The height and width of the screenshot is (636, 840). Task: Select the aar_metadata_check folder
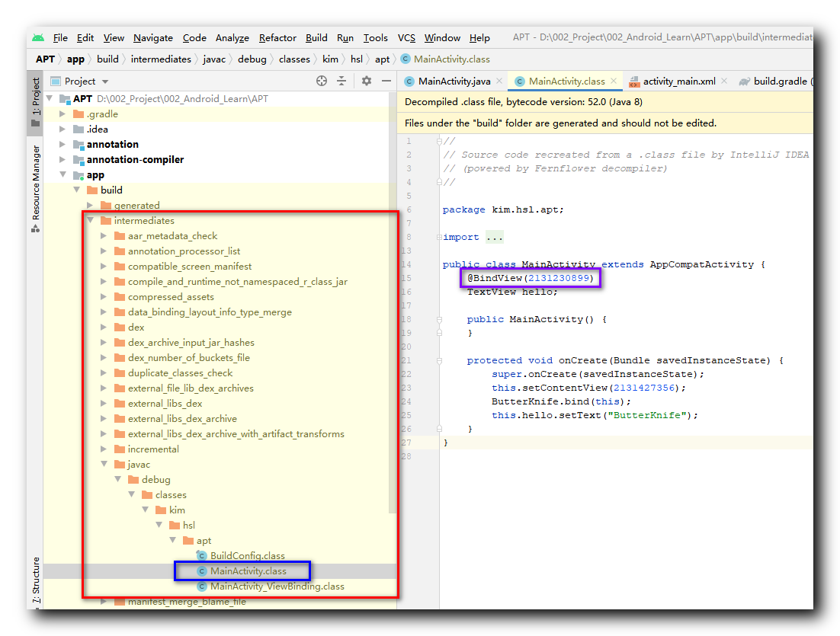point(172,236)
